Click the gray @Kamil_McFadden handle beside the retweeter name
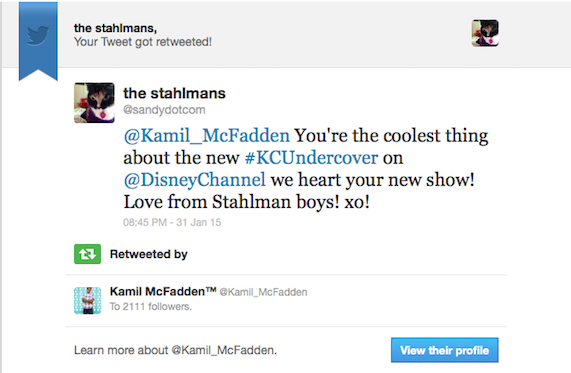Image resolution: width=571 pixels, height=373 pixels. click(263, 292)
